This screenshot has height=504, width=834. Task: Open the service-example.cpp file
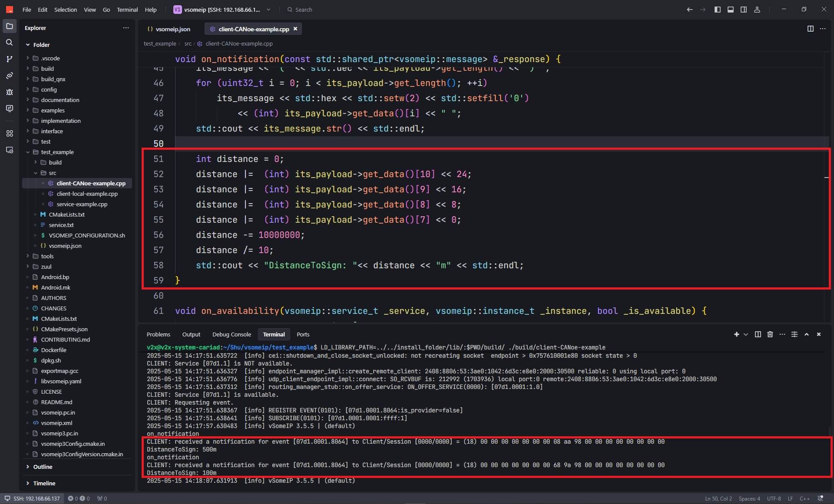(x=82, y=204)
